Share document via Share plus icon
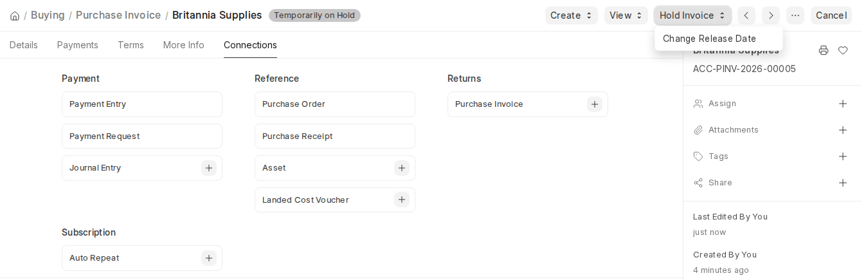The image size is (868, 280). click(843, 183)
